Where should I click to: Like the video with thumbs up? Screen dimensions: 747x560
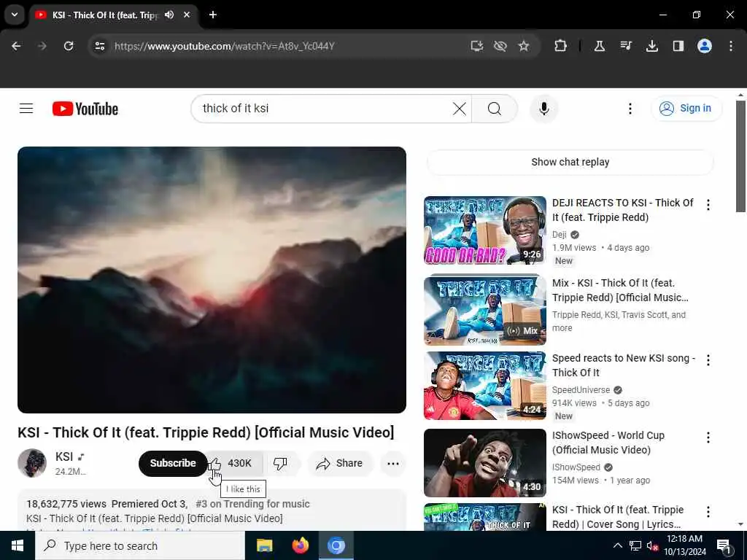pyautogui.click(x=236, y=463)
